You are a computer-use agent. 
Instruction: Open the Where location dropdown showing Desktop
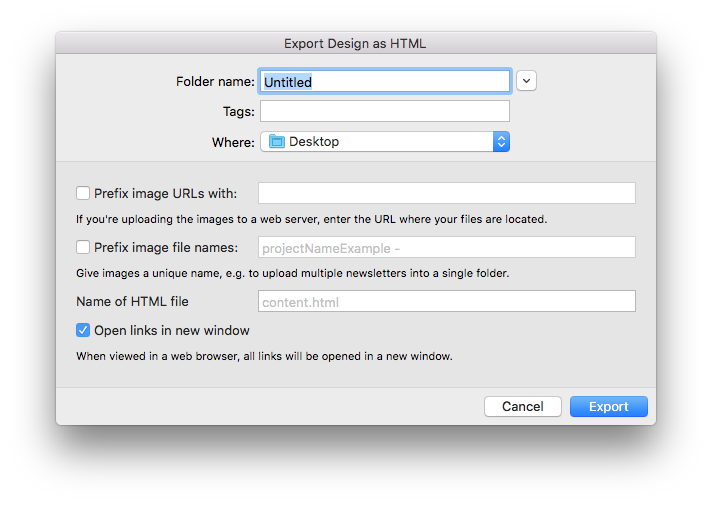(385, 142)
